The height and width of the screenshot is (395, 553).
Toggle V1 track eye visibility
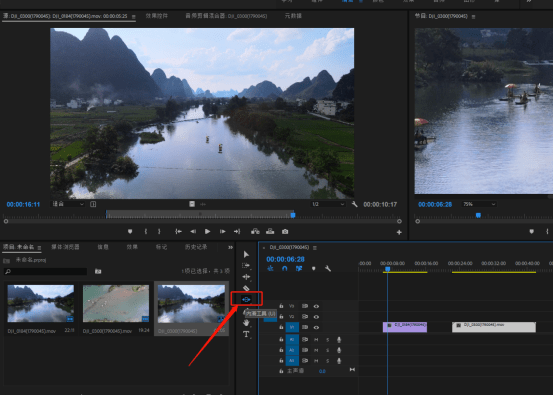point(316,327)
